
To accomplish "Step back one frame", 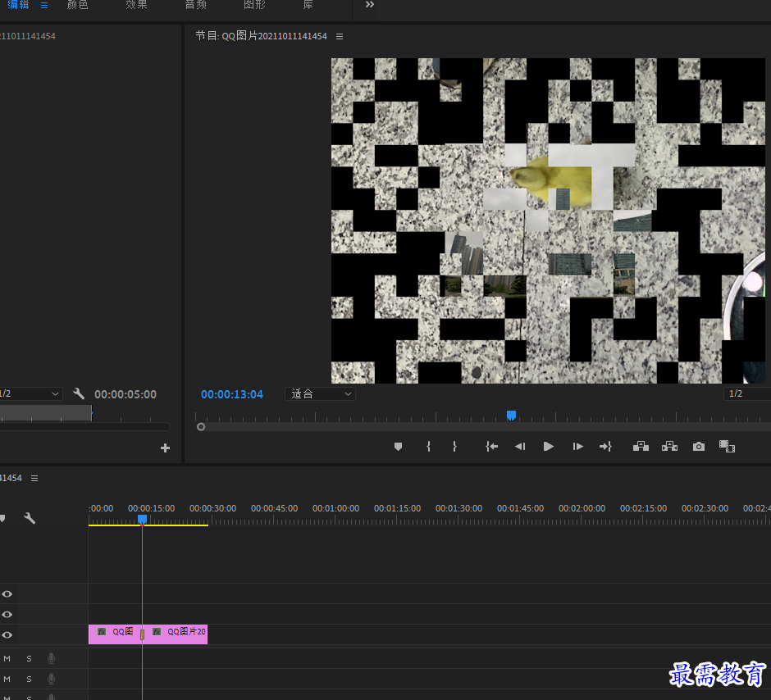I will pyautogui.click(x=520, y=447).
